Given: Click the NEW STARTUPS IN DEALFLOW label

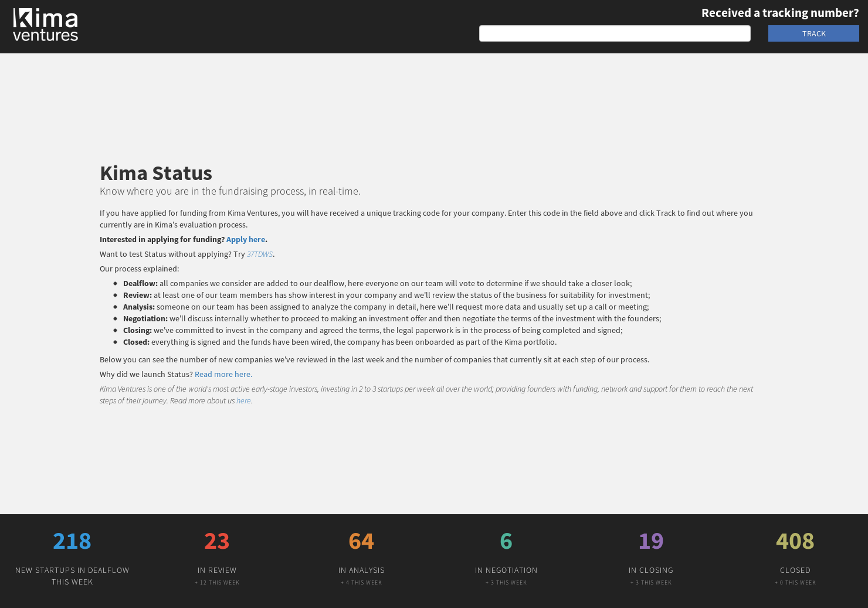Looking at the screenshot, I should [72, 570].
